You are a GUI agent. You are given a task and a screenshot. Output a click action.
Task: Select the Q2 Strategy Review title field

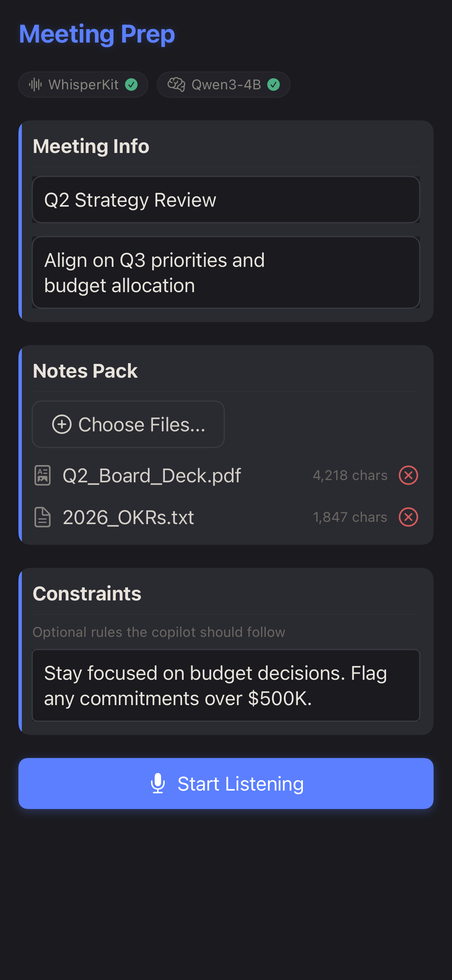point(226,200)
